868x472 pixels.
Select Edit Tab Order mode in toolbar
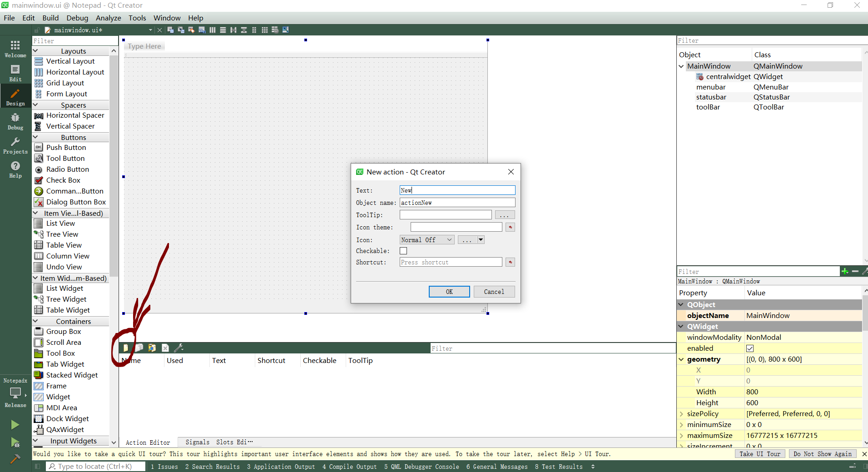point(202,30)
